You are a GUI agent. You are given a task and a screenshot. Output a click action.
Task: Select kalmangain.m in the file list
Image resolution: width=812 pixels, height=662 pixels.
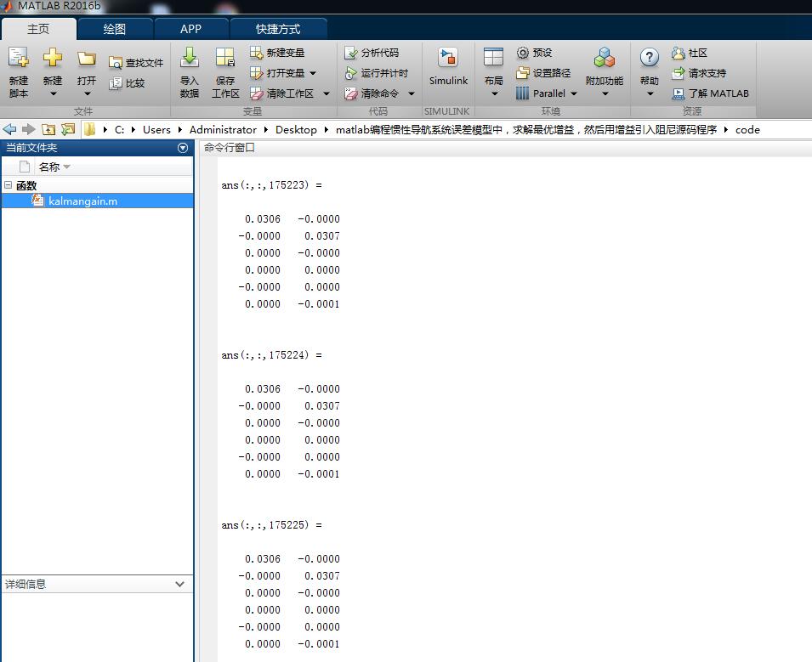click(x=98, y=201)
